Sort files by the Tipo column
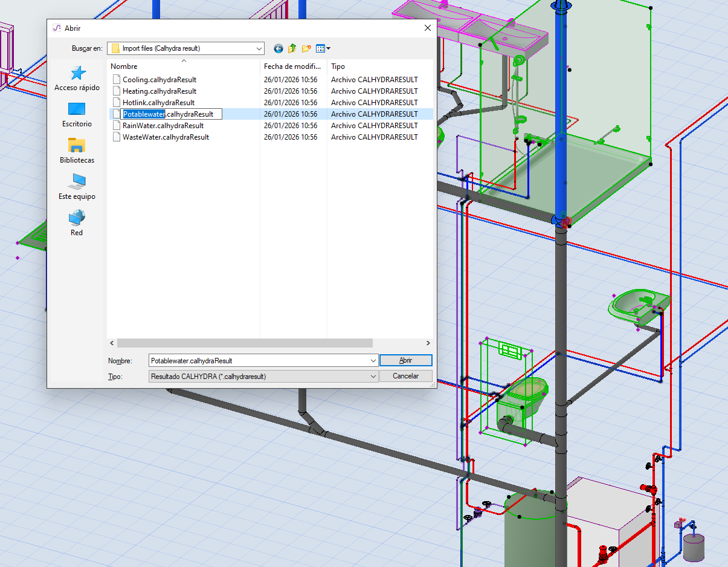This screenshot has width=728, height=567. [338, 66]
